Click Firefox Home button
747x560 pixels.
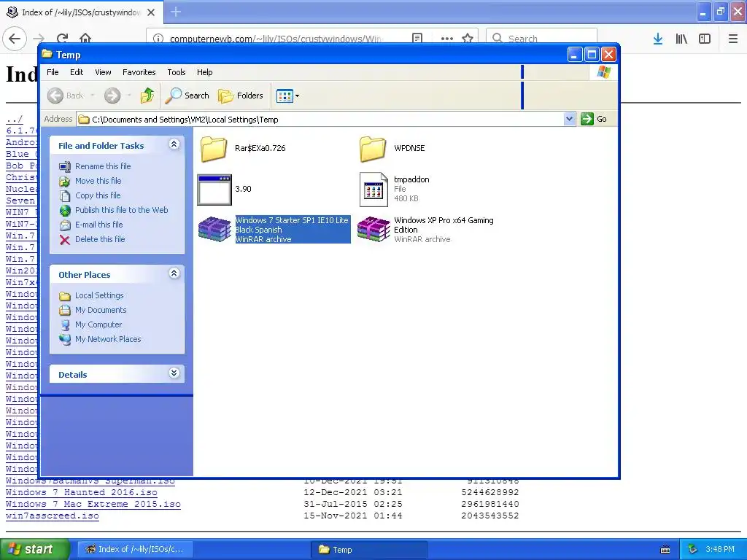click(x=85, y=39)
